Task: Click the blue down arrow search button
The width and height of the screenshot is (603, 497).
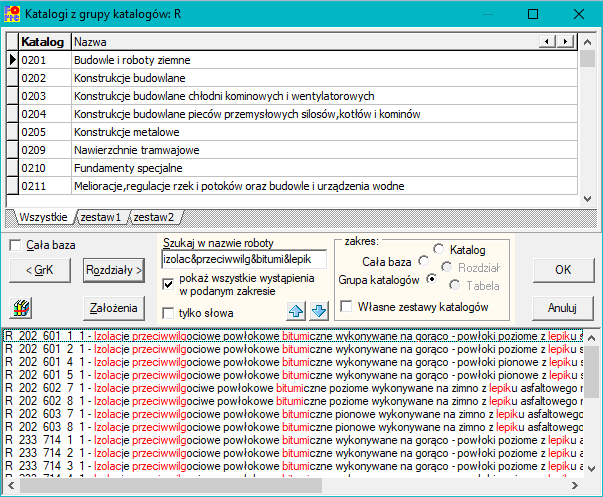Action: pos(319,311)
